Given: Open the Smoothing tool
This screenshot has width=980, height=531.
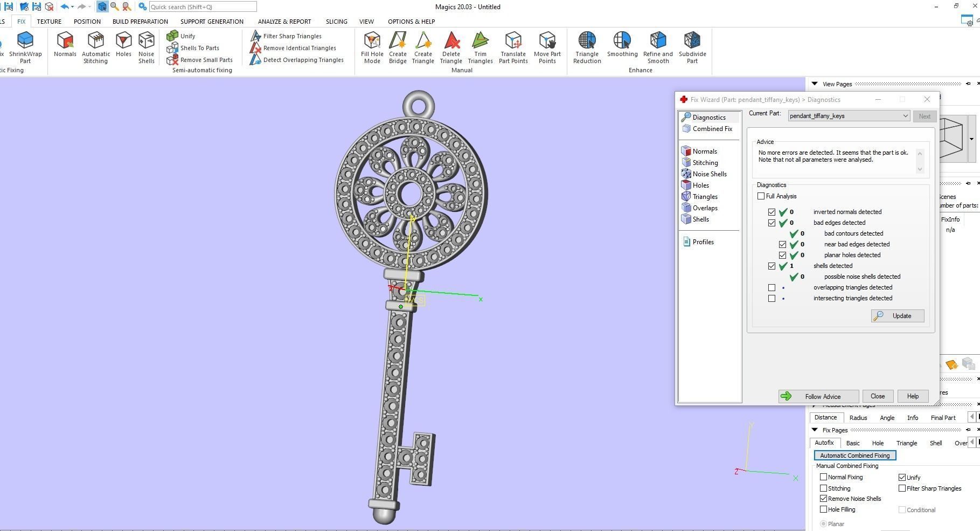Looking at the screenshot, I should 622,44.
